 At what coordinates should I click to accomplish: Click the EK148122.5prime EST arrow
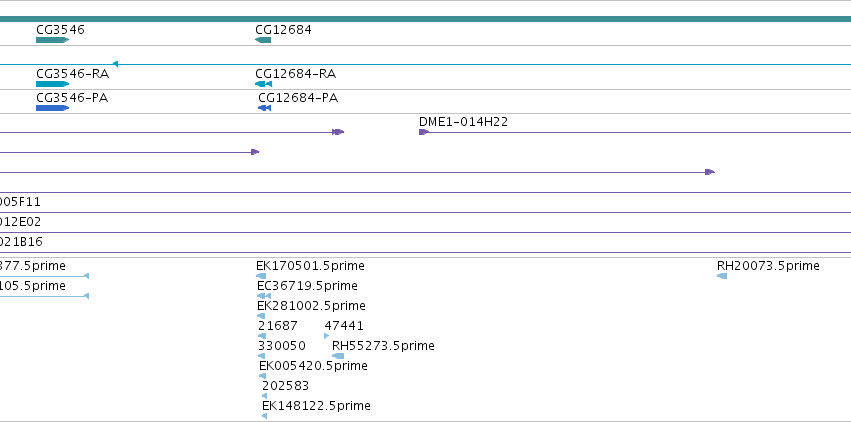pos(265,416)
